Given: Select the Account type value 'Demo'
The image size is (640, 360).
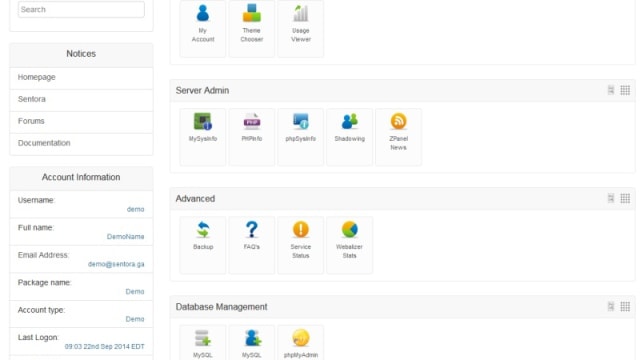Looking at the screenshot, I should pyautogui.click(x=135, y=319).
